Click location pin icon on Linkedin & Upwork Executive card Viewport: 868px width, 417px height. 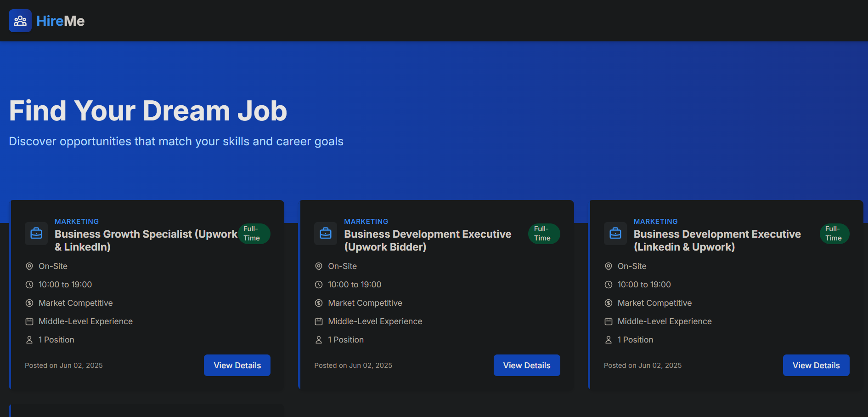click(609, 266)
